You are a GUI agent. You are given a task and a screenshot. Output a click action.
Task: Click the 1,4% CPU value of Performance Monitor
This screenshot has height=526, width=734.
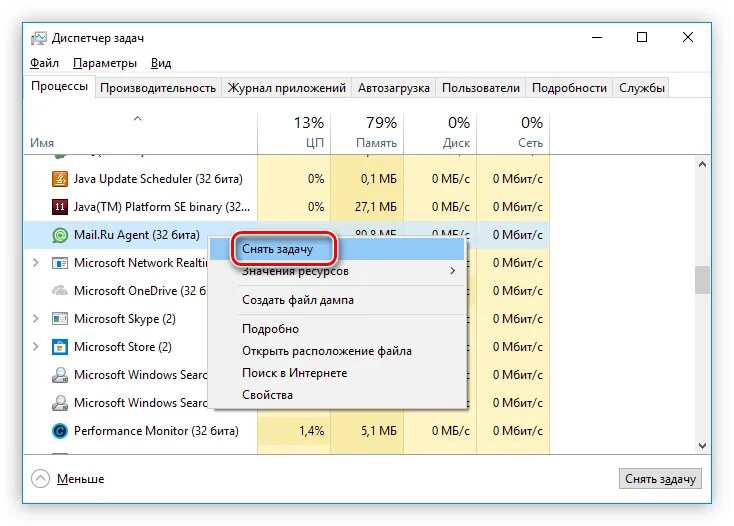(x=311, y=431)
